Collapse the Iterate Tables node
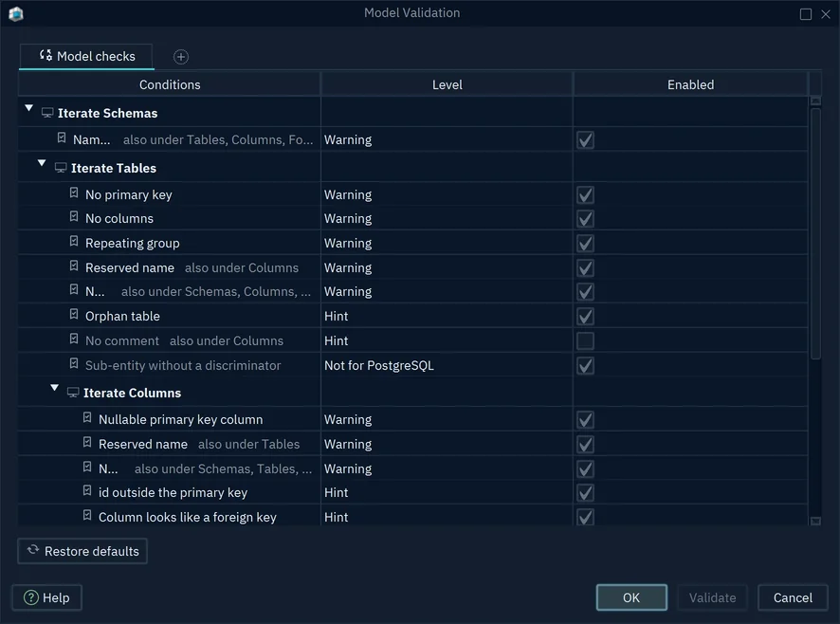The height and width of the screenshot is (624, 840). click(x=42, y=163)
